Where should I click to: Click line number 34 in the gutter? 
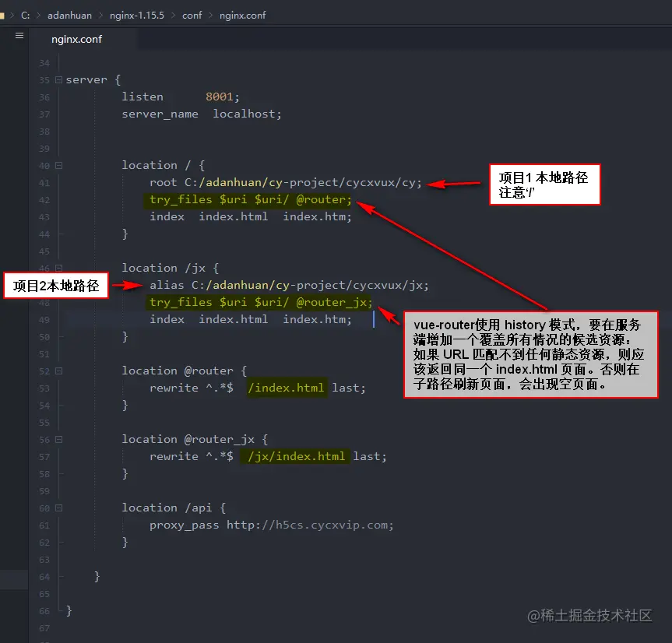44,63
